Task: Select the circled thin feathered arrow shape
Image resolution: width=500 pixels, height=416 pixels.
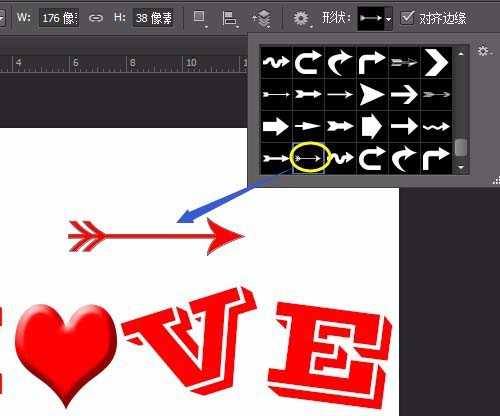Action: coord(309,158)
